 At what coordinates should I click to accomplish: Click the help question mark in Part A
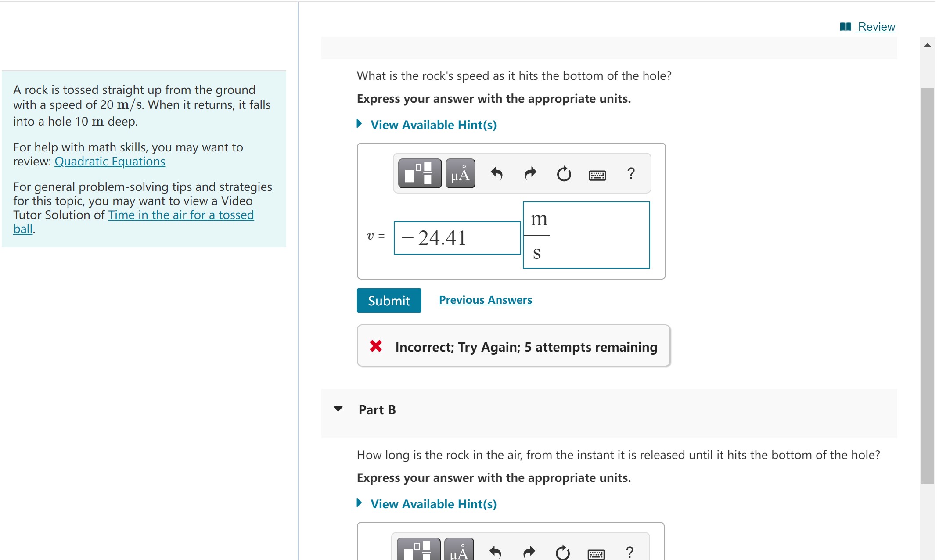coord(631,173)
